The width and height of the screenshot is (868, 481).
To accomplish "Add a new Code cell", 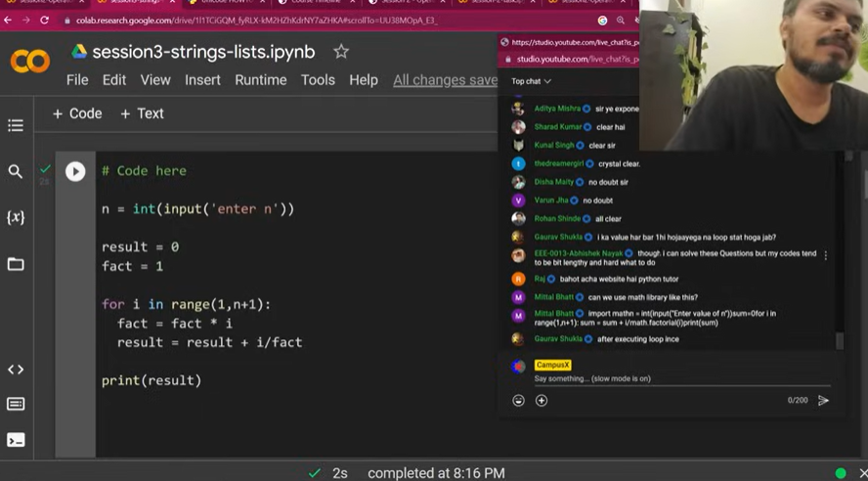I will (77, 113).
